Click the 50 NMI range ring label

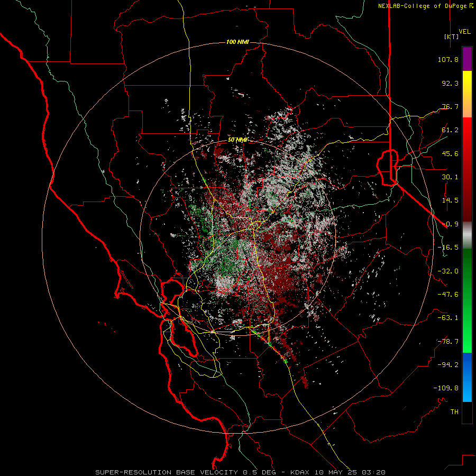point(237,140)
